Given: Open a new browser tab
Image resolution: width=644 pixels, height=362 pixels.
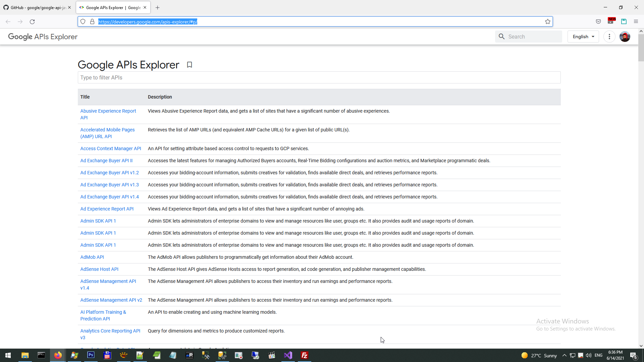Looking at the screenshot, I should coord(158,7).
